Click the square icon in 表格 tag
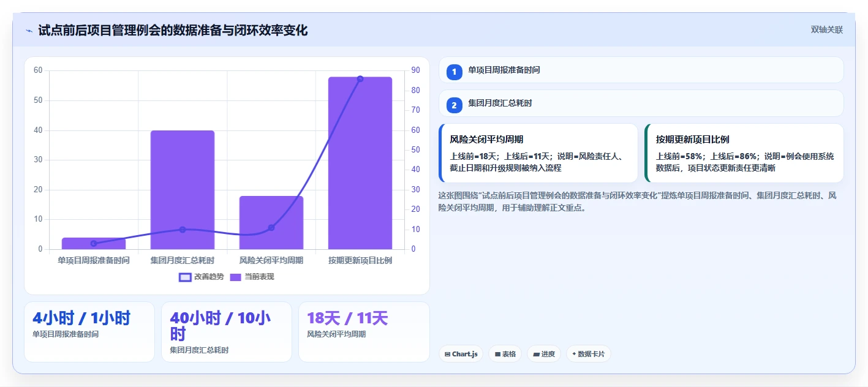Viewport: 868px width, 387px height. (x=497, y=354)
